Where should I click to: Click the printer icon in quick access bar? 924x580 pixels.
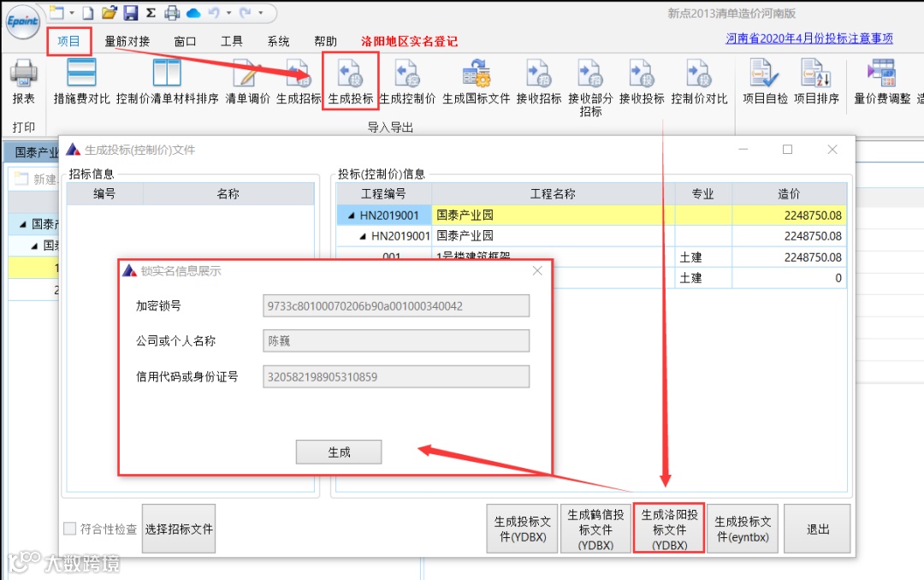(x=172, y=12)
